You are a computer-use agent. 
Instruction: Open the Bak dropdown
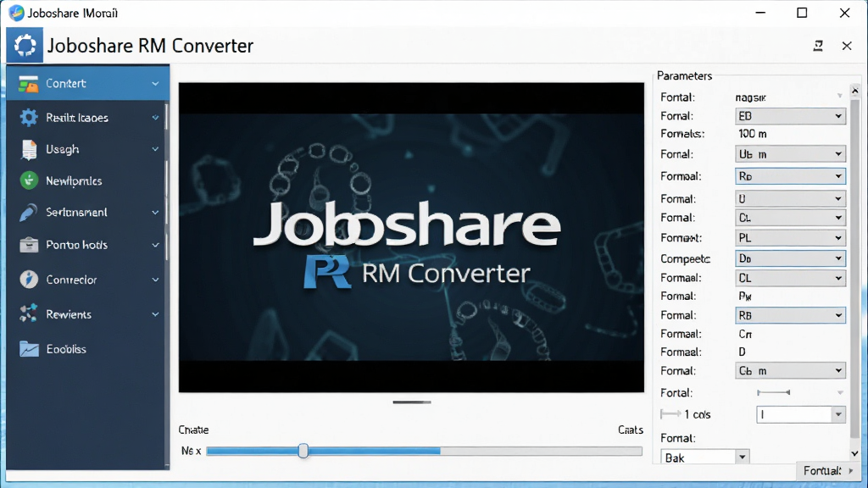click(x=704, y=457)
